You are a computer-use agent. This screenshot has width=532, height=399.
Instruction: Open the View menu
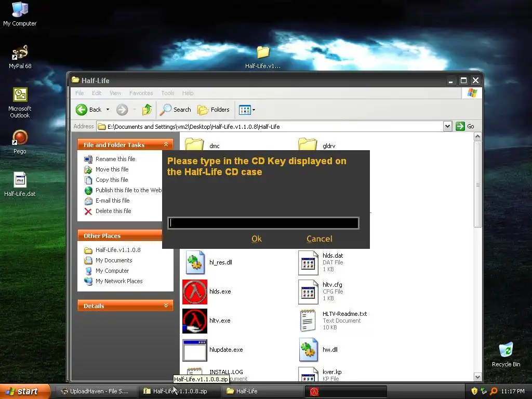pos(115,93)
